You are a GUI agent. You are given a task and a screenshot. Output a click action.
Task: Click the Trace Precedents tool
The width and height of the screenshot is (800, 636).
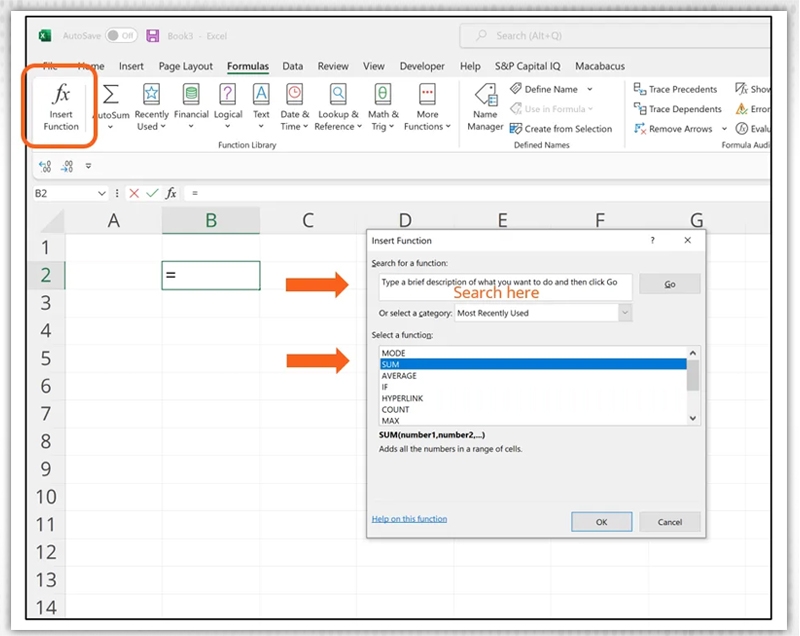coord(676,89)
